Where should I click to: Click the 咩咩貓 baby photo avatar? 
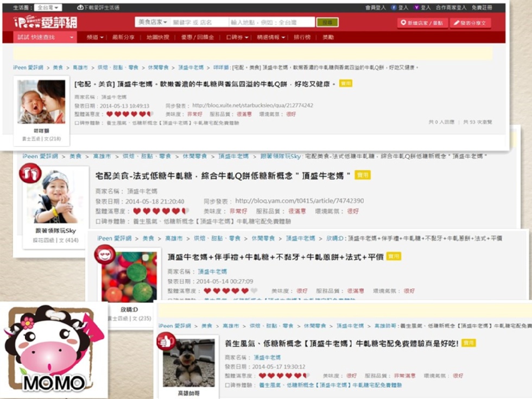pos(41,102)
